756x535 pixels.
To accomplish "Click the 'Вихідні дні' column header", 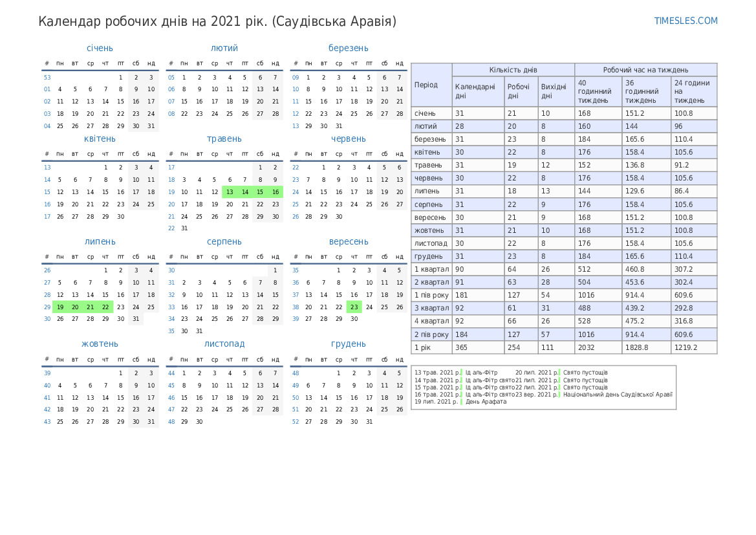I will [x=556, y=91].
